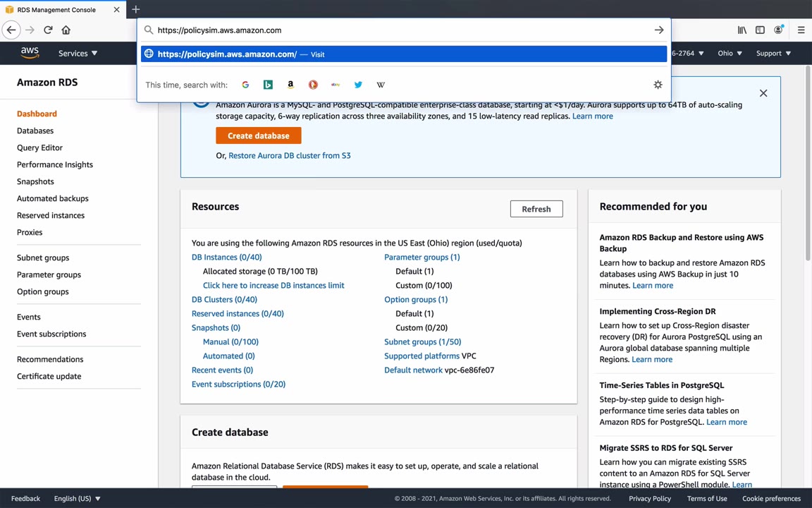Viewport: 812px width, 508px height.
Task: Open Proxies in the sidebar
Action: pos(30,232)
